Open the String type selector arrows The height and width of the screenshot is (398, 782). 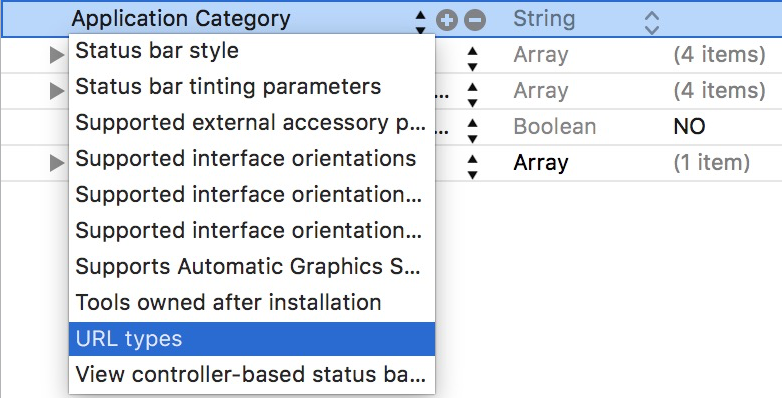click(652, 23)
